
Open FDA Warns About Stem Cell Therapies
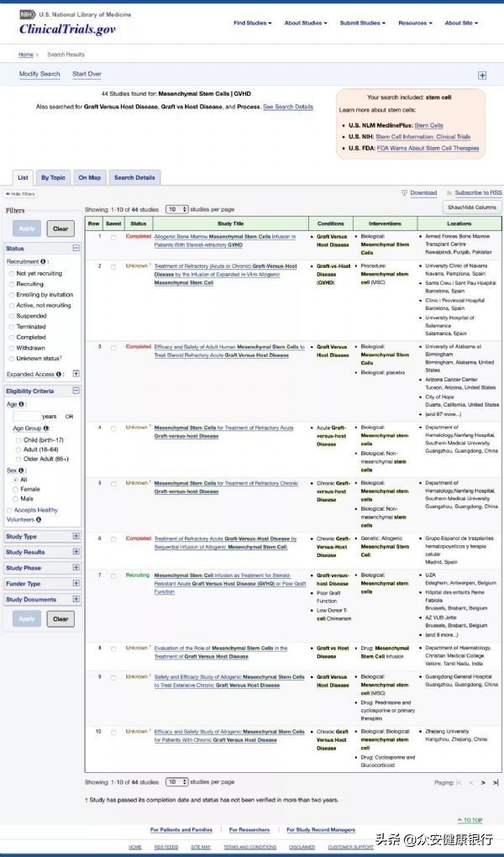tap(428, 148)
